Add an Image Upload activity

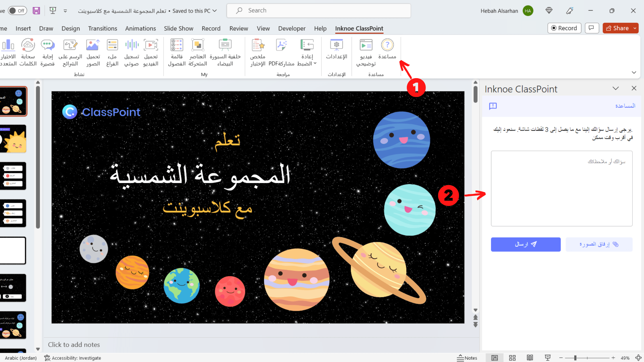[x=93, y=53]
